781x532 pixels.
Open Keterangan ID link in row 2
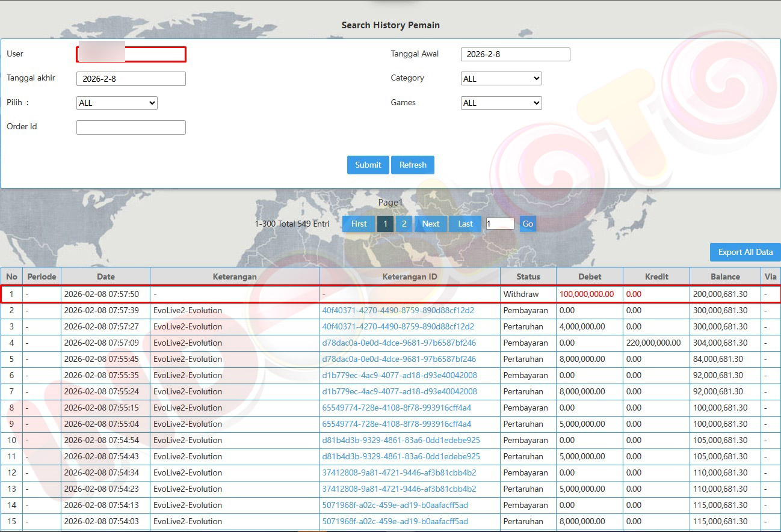click(398, 311)
